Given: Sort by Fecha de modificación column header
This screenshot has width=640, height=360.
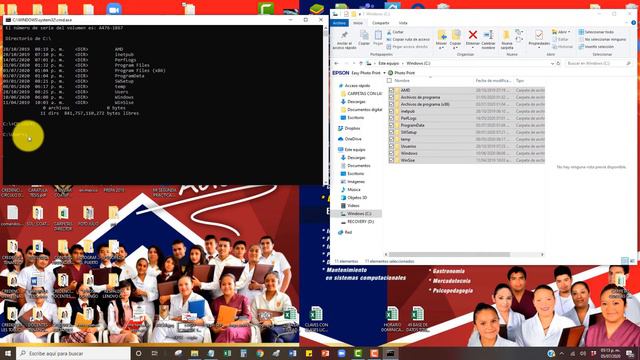Looking at the screenshot, I should (x=493, y=81).
